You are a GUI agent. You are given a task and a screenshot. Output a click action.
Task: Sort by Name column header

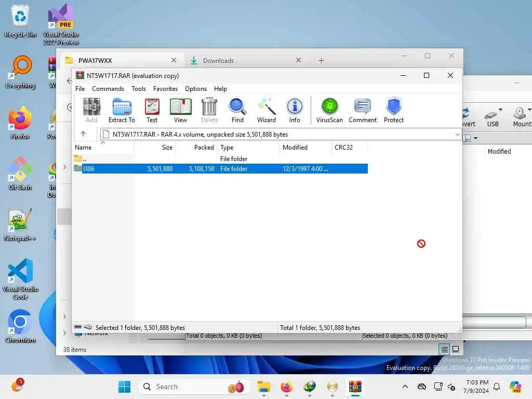103,147
